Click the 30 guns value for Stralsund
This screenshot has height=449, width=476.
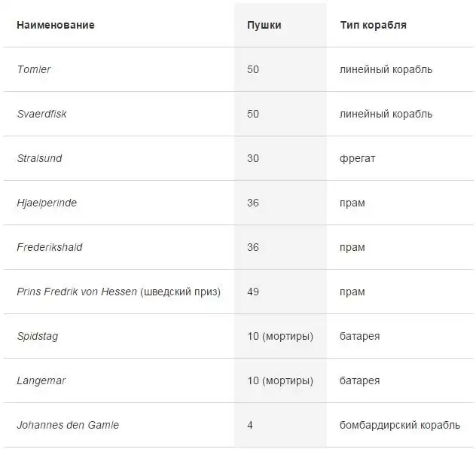tap(253, 158)
